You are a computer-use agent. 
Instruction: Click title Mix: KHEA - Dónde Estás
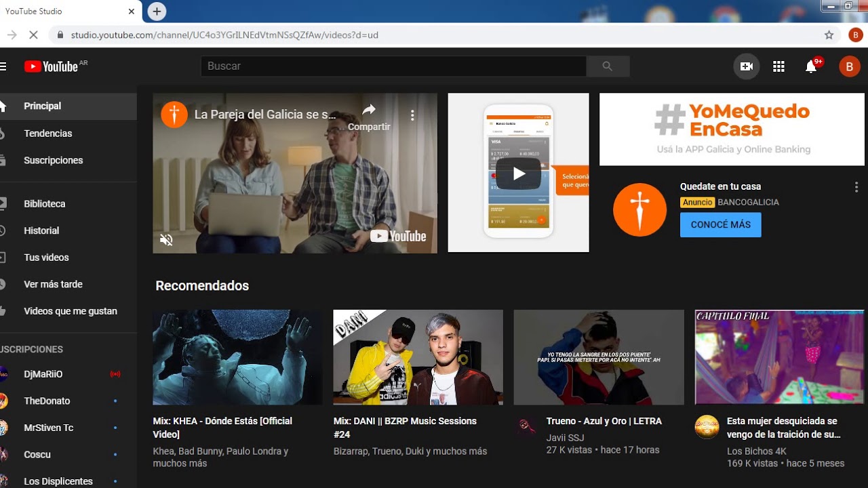pyautogui.click(x=222, y=428)
